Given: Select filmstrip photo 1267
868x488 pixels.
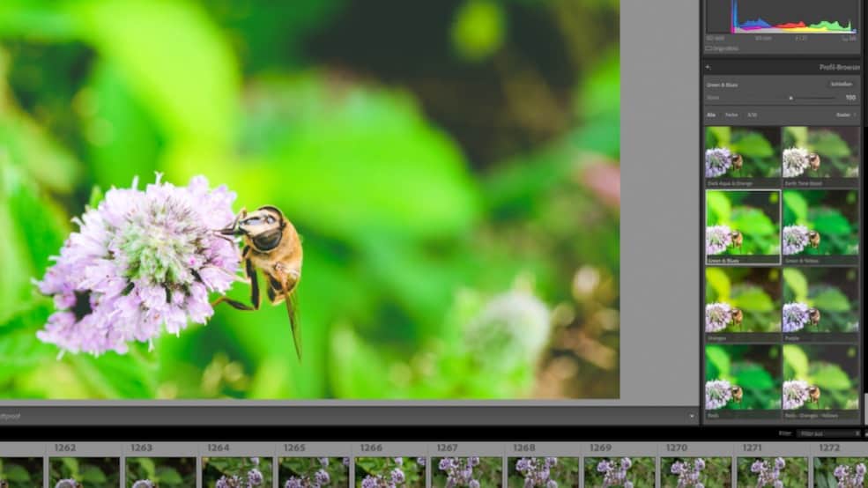Looking at the screenshot, I should (x=466, y=472).
